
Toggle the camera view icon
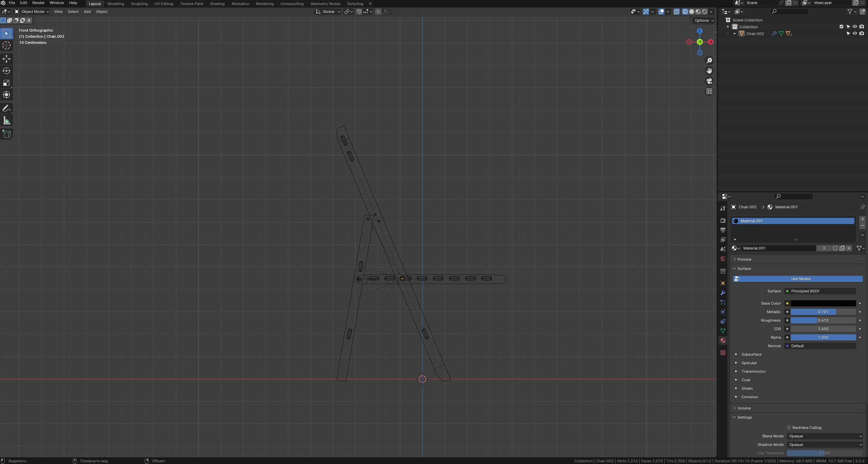pyautogui.click(x=709, y=81)
